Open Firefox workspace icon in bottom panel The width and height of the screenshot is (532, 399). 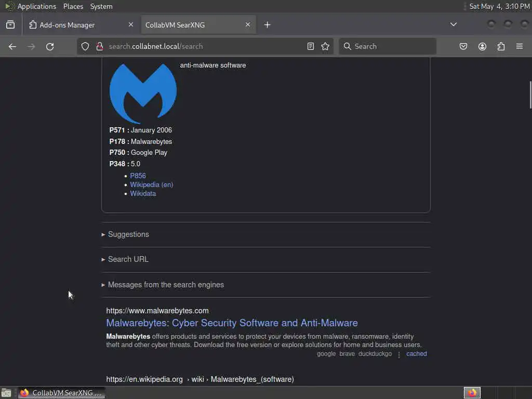point(472,393)
